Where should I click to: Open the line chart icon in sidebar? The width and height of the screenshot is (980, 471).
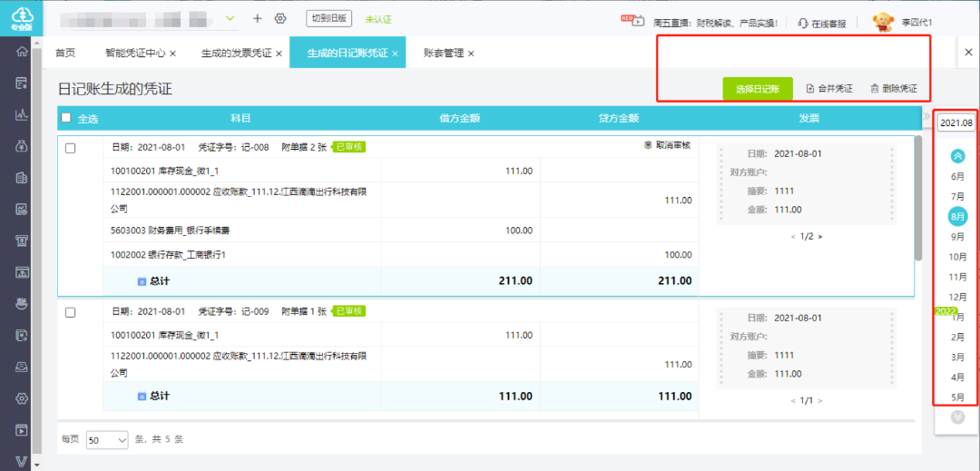pos(22,114)
